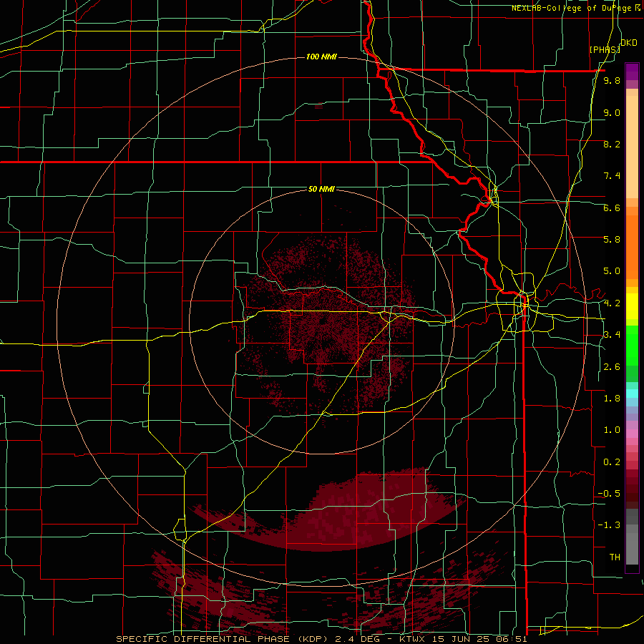Pick the cyan band of the color bar
Viewport: 644px width, 644px height.
tap(632, 393)
